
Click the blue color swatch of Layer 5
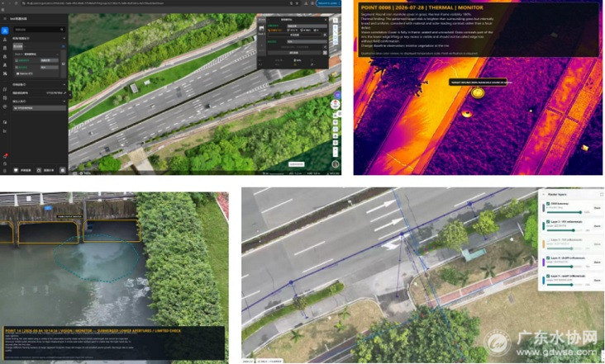544,281
